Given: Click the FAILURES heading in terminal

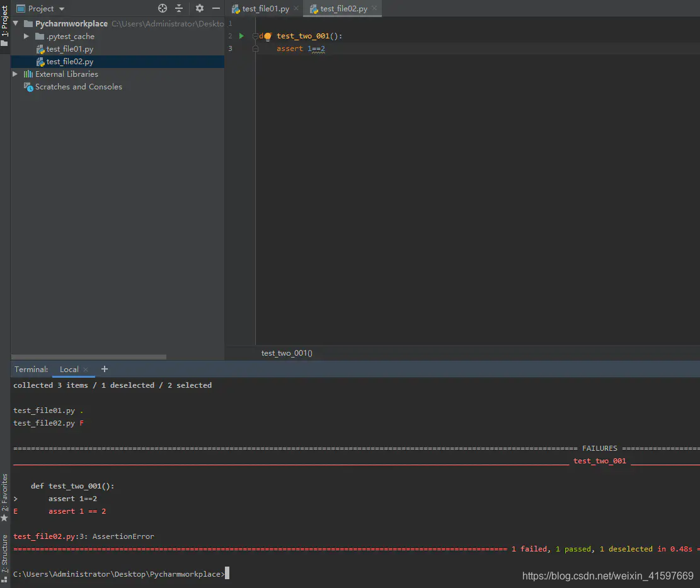Looking at the screenshot, I should pyautogui.click(x=600, y=448).
